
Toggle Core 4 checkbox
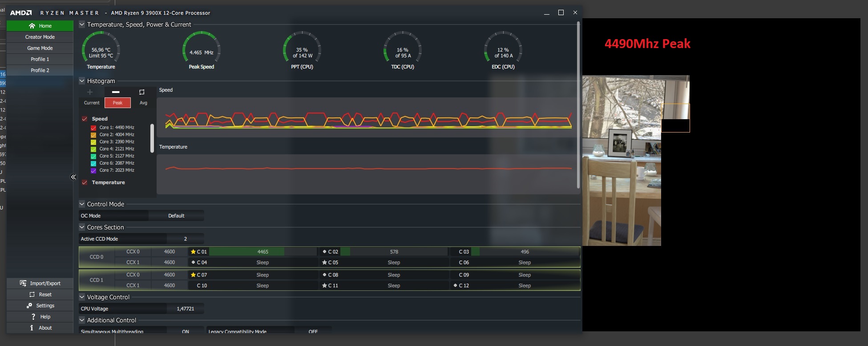point(93,149)
